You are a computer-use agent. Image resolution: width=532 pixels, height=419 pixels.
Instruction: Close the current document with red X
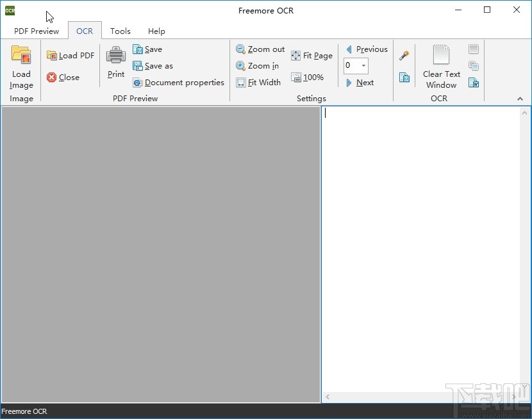pos(63,78)
